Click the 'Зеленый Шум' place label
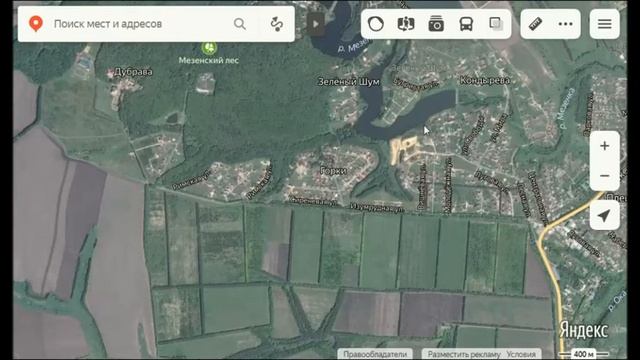This screenshot has height=360, width=640. (x=349, y=82)
